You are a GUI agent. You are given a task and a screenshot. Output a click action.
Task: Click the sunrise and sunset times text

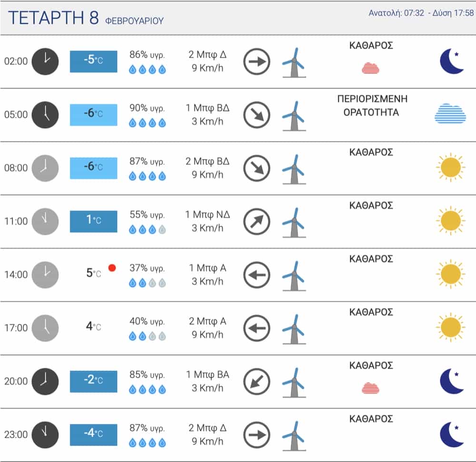click(x=421, y=13)
